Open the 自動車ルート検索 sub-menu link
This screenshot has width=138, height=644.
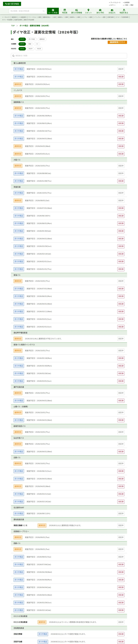(63, 17)
